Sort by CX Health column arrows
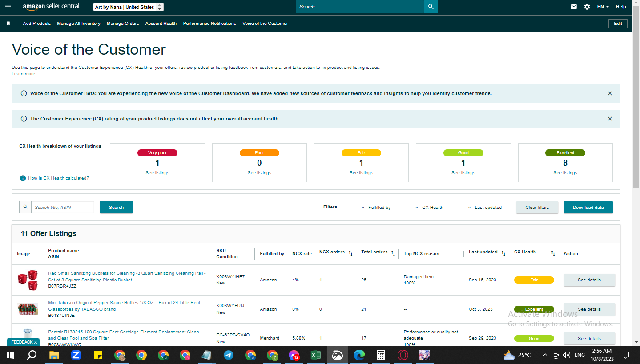Viewport: 640px width, 364px height. pyautogui.click(x=553, y=253)
